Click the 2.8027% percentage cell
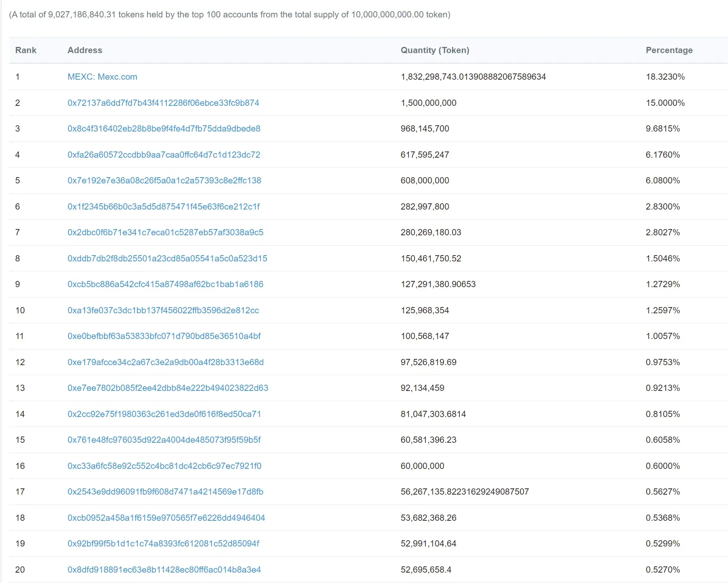Screen dimensions: 728x583 click(x=662, y=232)
